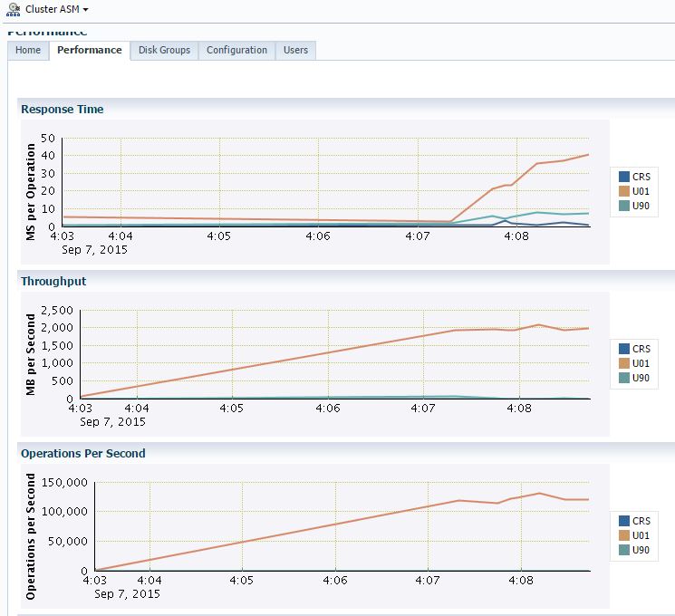The image size is (675, 616).
Task: Click the Response Time section heading
Action: 63,110
